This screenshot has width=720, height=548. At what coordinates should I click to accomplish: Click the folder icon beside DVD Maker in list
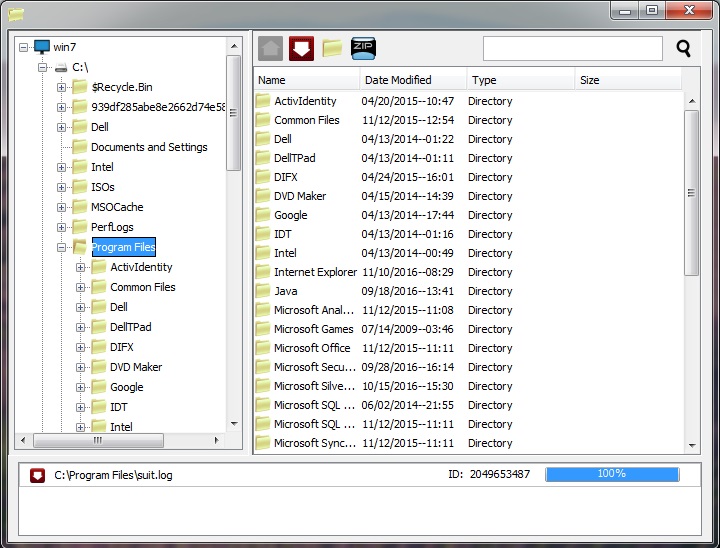(x=263, y=196)
